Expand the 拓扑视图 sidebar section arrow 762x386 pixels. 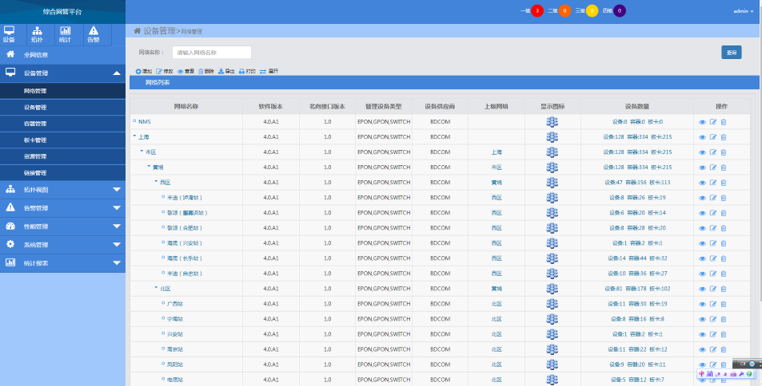click(117, 190)
